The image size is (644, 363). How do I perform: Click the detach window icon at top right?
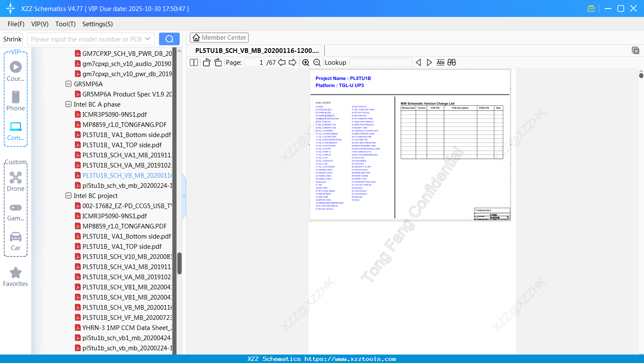click(636, 50)
